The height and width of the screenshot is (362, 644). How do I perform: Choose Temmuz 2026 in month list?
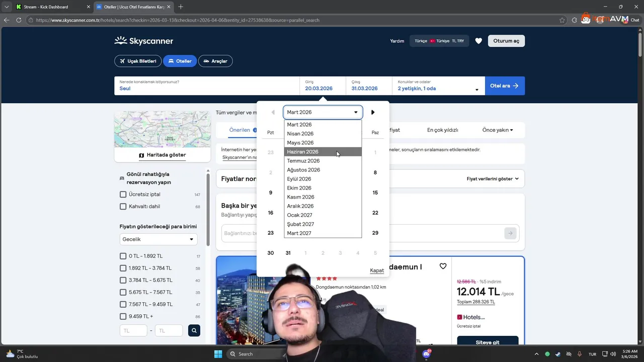[323, 161]
